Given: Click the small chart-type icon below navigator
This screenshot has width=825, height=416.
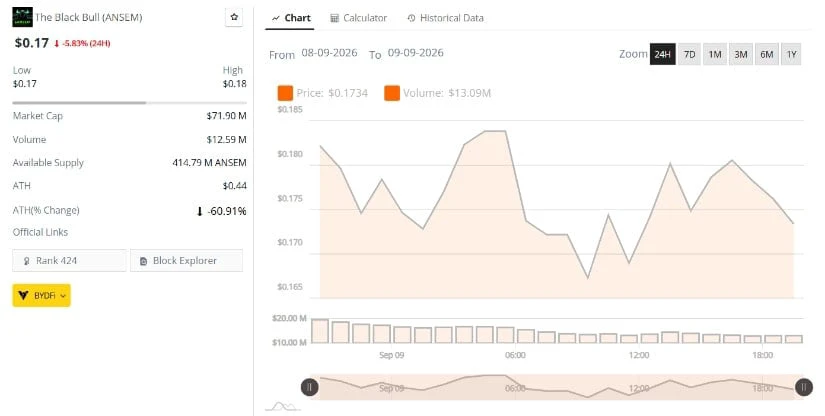Looking at the screenshot, I should 283,407.
